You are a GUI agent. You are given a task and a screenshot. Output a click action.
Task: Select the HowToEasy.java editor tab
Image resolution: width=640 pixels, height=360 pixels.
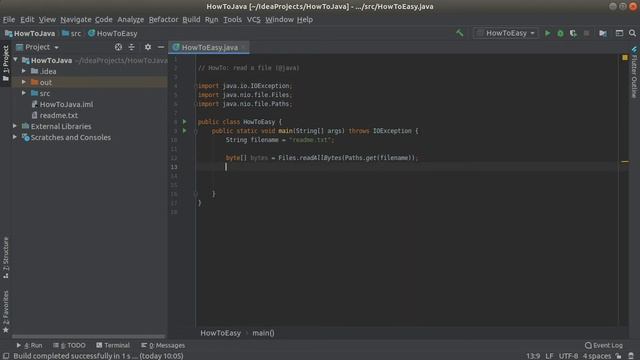pos(209,47)
